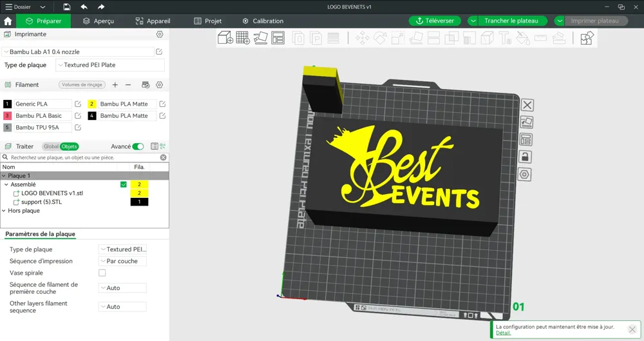The image size is (644, 341).
Task: Click the Trancher le plateau button
Action: click(x=511, y=21)
